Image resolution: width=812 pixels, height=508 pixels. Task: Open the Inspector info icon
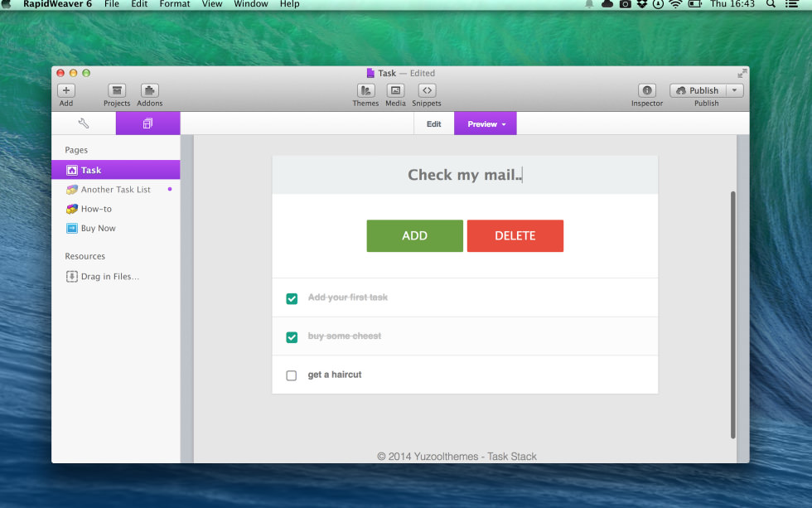tap(647, 90)
